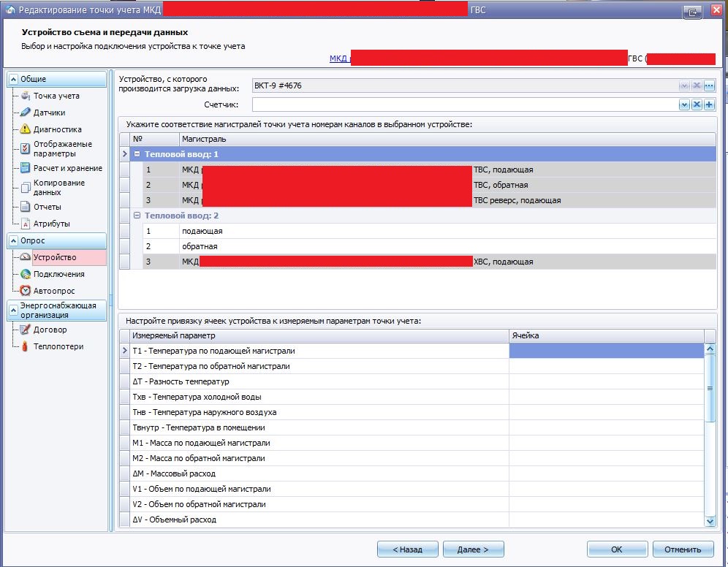
Task: Select row ХВС, подающая
Action: pos(430,262)
